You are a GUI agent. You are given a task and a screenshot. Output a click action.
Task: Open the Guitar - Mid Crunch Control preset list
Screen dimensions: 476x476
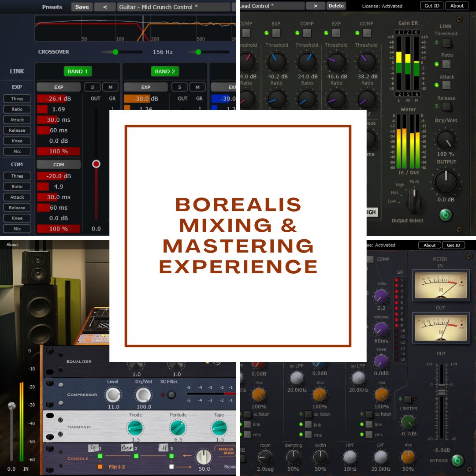click(x=174, y=7)
